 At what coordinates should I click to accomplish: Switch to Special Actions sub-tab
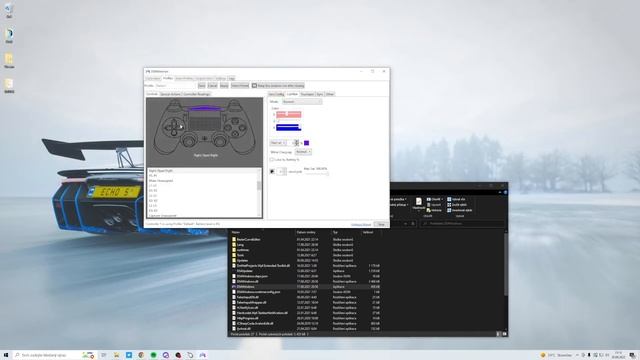click(170, 94)
